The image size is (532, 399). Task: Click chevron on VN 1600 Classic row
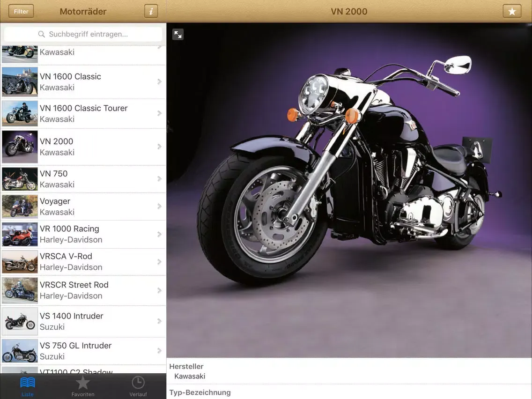pyautogui.click(x=160, y=82)
